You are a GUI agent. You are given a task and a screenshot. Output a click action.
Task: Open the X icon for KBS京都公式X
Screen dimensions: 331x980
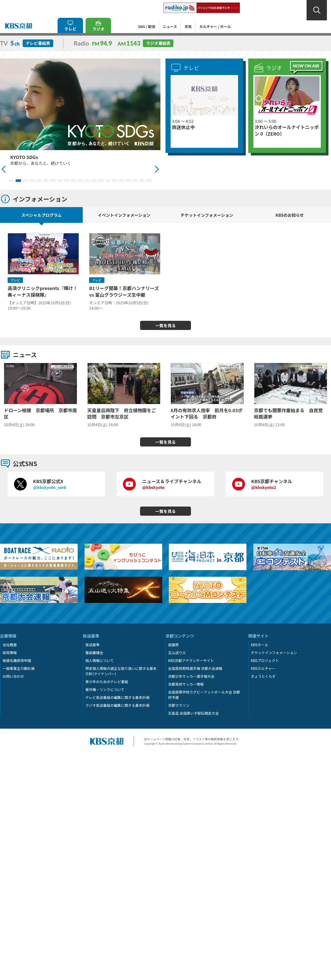coord(21,484)
